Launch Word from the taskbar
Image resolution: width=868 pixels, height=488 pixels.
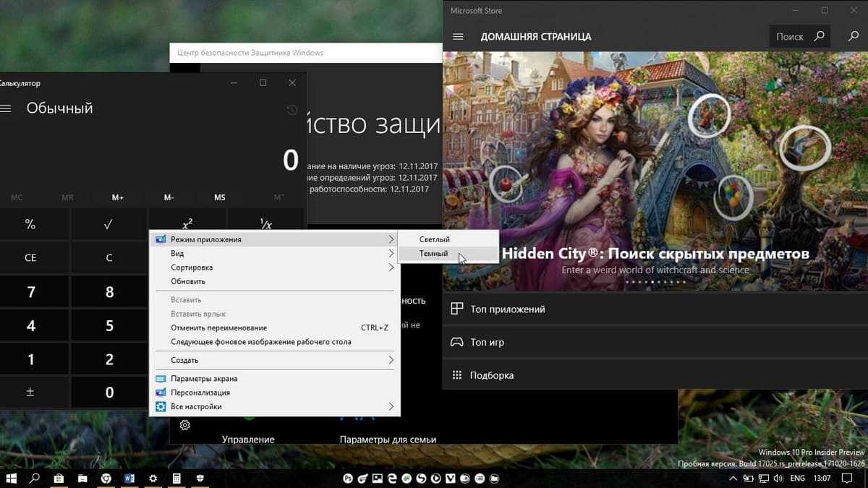129,479
